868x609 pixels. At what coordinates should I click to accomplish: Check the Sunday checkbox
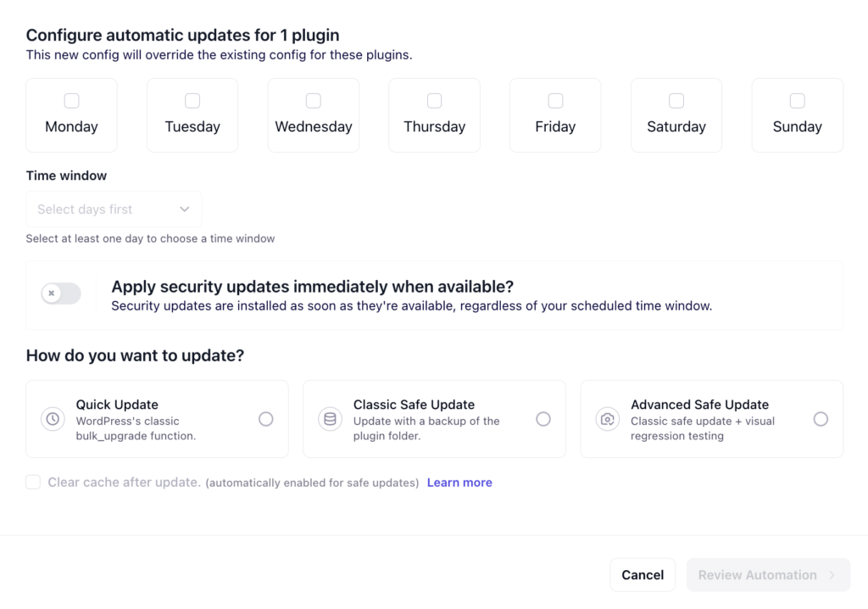(x=797, y=101)
